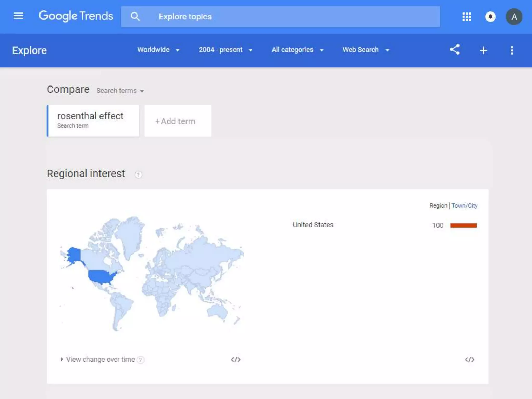The image size is (532, 399).
Task: Click embed code icon below region list
Action: 469,360
